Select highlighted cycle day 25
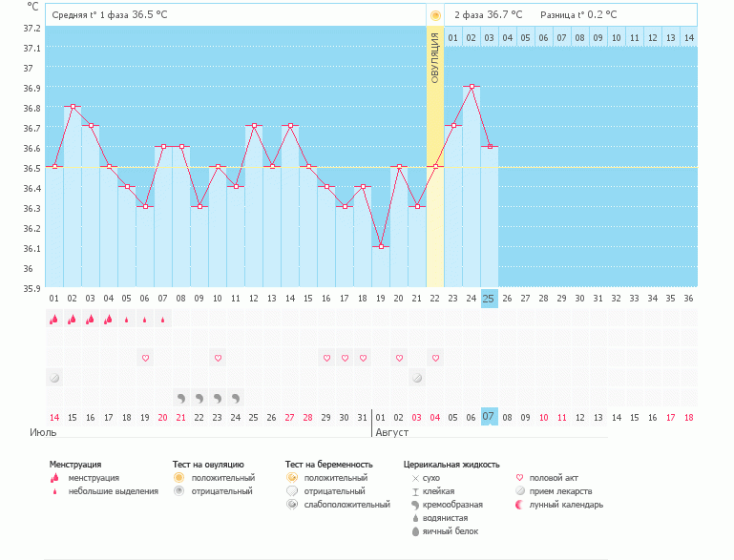 [x=490, y=298]
